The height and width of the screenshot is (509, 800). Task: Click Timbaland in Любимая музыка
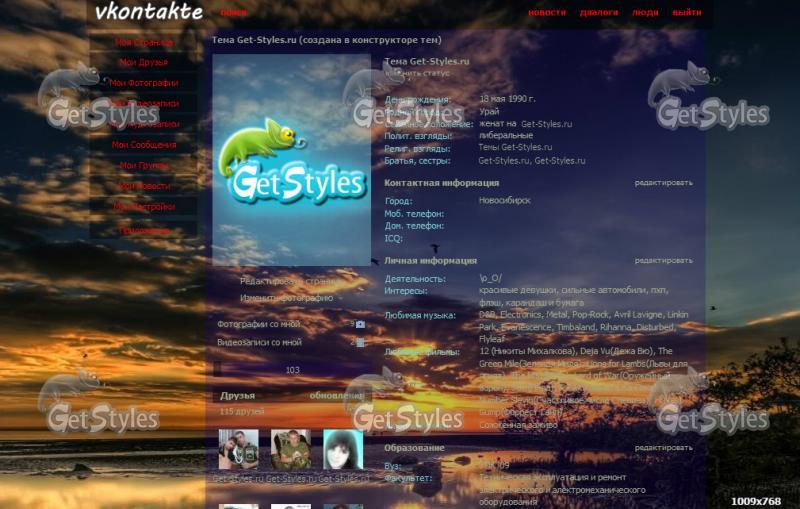576,327
